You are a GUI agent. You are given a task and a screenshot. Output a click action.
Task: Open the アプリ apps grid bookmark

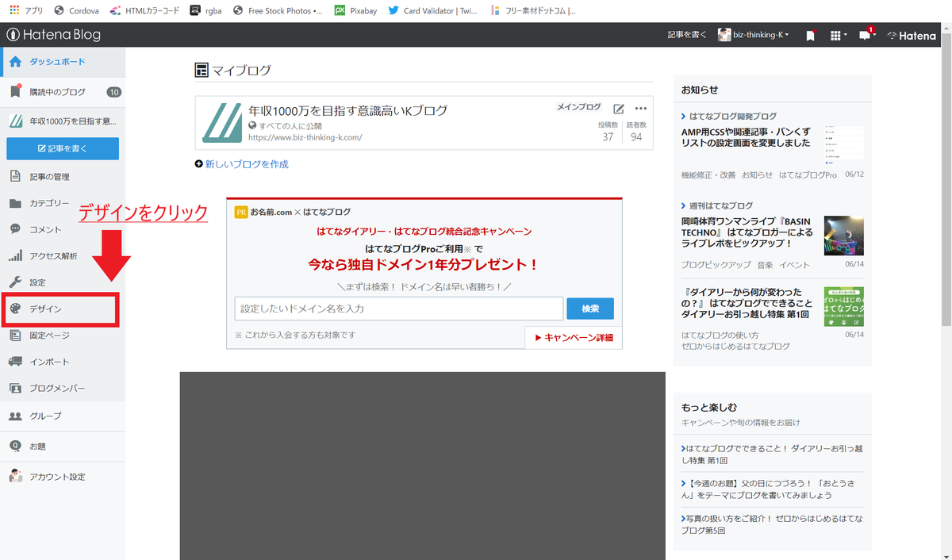point(26,11)
